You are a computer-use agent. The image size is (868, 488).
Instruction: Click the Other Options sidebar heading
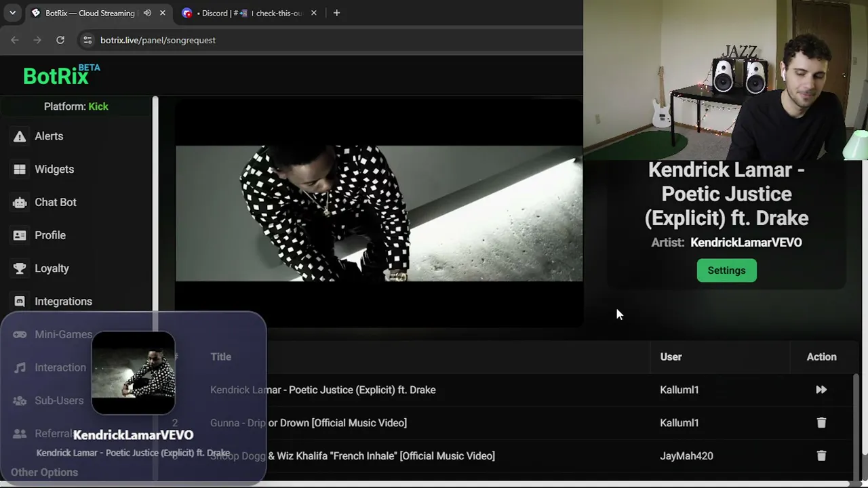point(44,472)
